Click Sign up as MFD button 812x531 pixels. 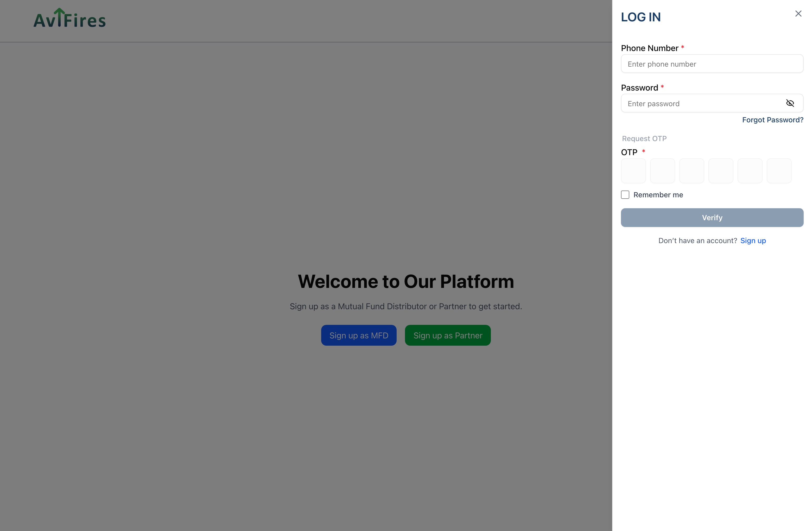359,336
